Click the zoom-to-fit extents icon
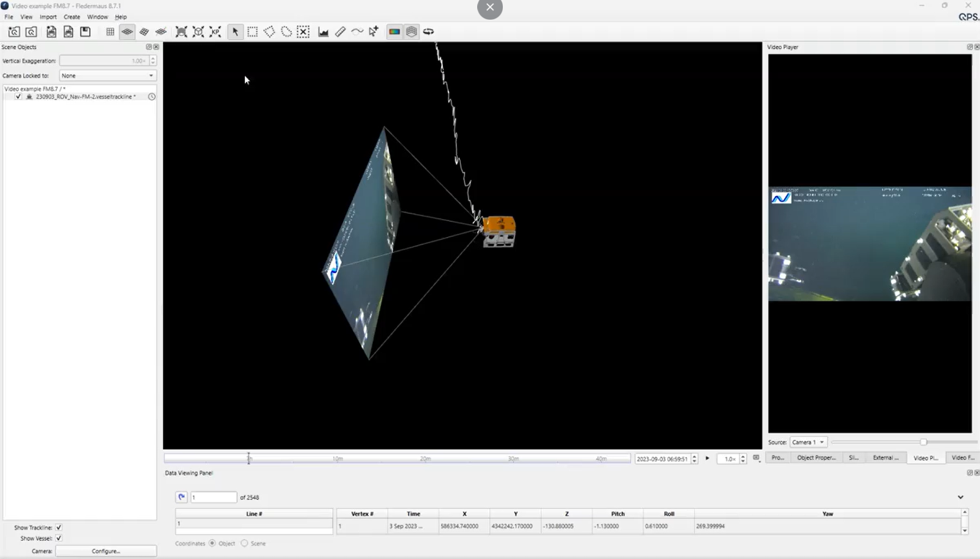Image resolution: width=980 pixels, height=559 pixels. click(181, 32)
